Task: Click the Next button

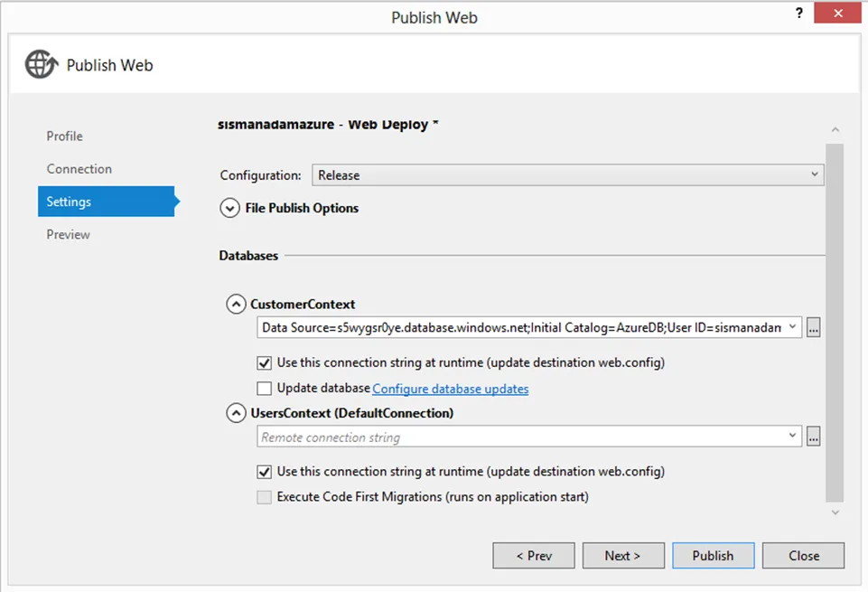Action: tap(622, 556)
